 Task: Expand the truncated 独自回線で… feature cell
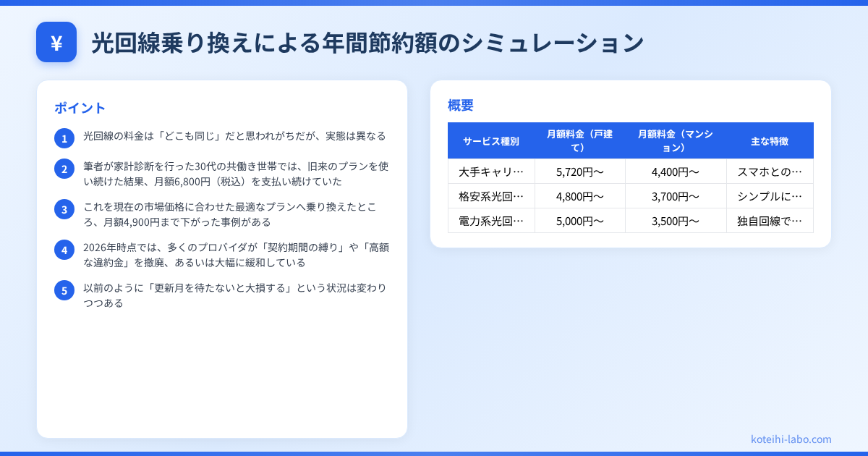[x=769, y=220]
